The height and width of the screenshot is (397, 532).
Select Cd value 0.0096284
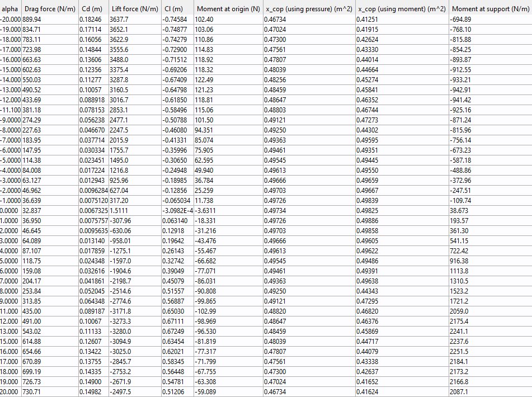[93, 191]
